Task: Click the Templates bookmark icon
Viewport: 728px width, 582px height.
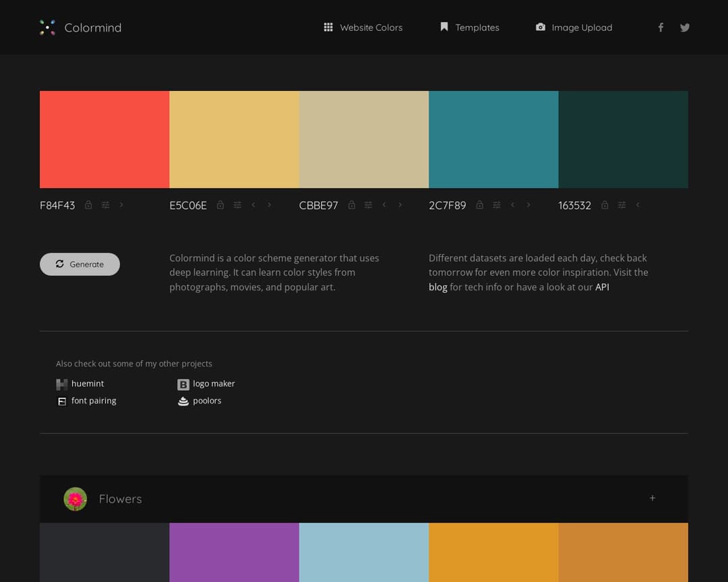Action: (x=444, y=27)
